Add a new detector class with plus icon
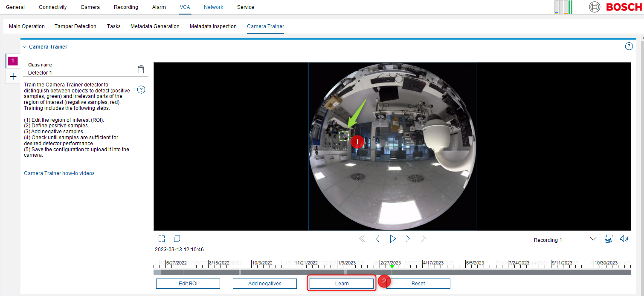The width and height of the screenshot is (644, 296). coord(13,77)
